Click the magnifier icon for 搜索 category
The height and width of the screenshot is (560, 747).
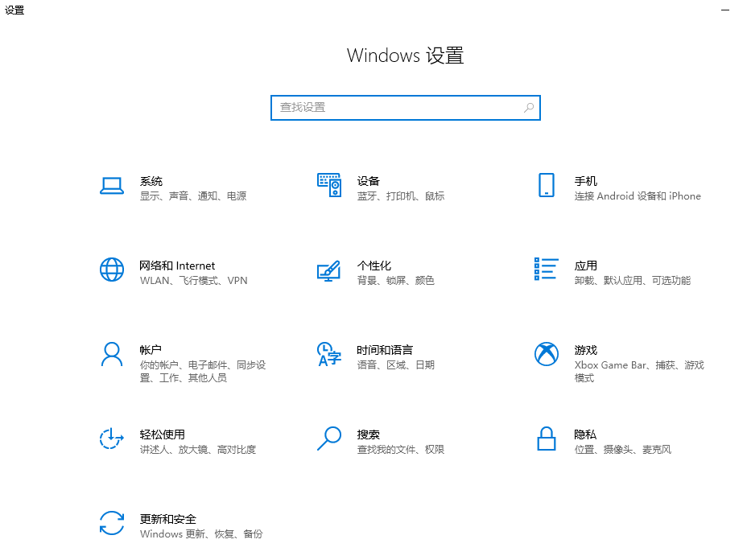click(329, 438)
